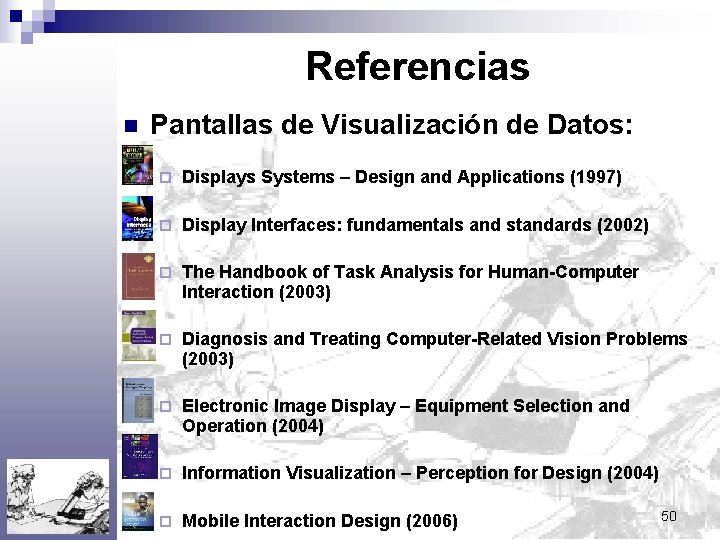Click the blue square bullet before 'Pantallas'
The width and height of the screenshot is (720, 540).
(131, 126)
